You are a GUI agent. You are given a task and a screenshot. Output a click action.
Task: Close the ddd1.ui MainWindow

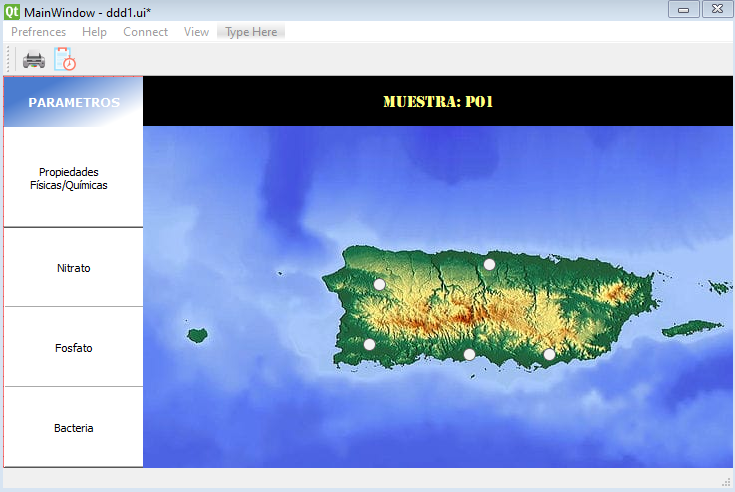tap(717, 9)
